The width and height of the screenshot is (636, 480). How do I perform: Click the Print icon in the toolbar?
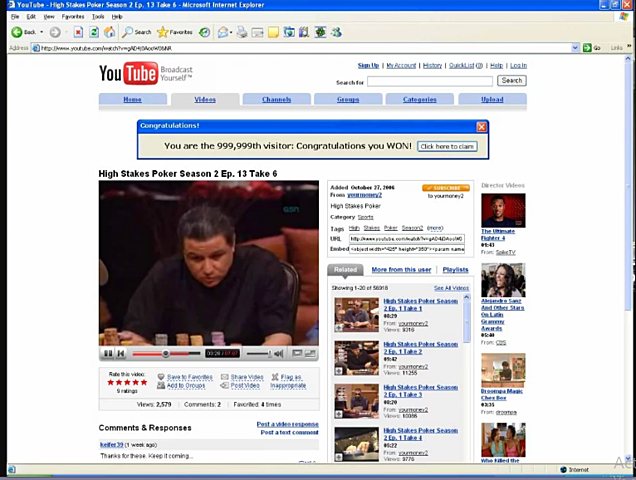(x=242, y=32)
